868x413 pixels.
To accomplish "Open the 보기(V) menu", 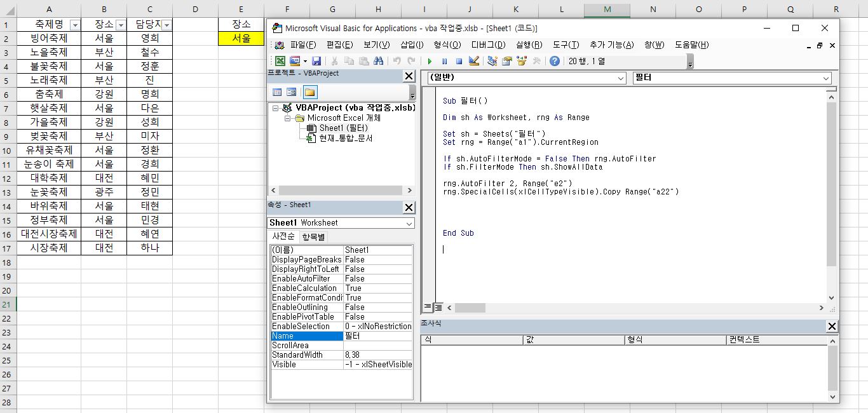I will tap(376, 45).
